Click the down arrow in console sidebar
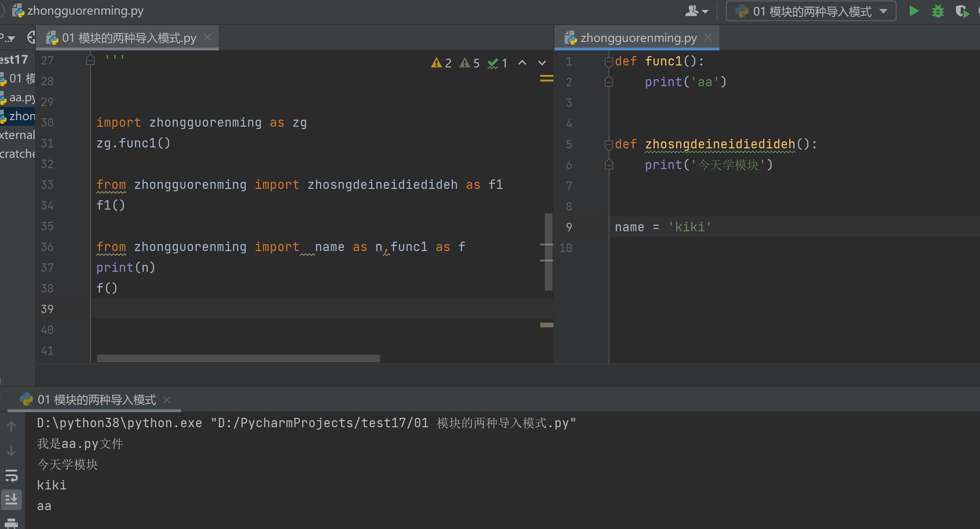The height and width of the screenshot is (529, 980). [x=11, y=451]
